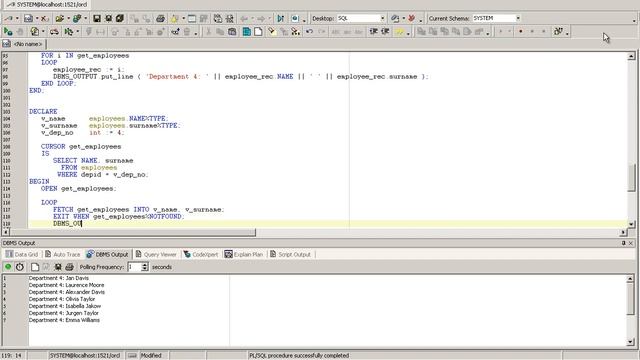Switch to the Explain Plan tab
Screen dimensions: 640x360
(x=244, y=254)
